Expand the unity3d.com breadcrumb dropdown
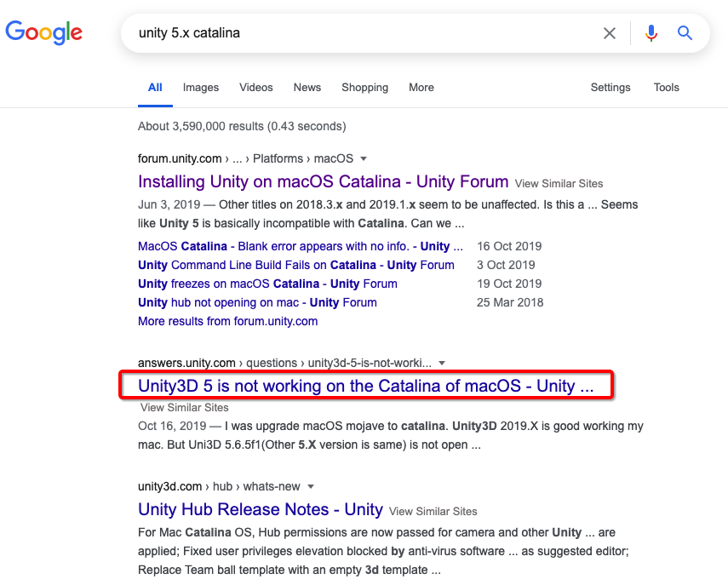This screenshot has height=585, width=728. pyautogui.click(x=310, y=486)
